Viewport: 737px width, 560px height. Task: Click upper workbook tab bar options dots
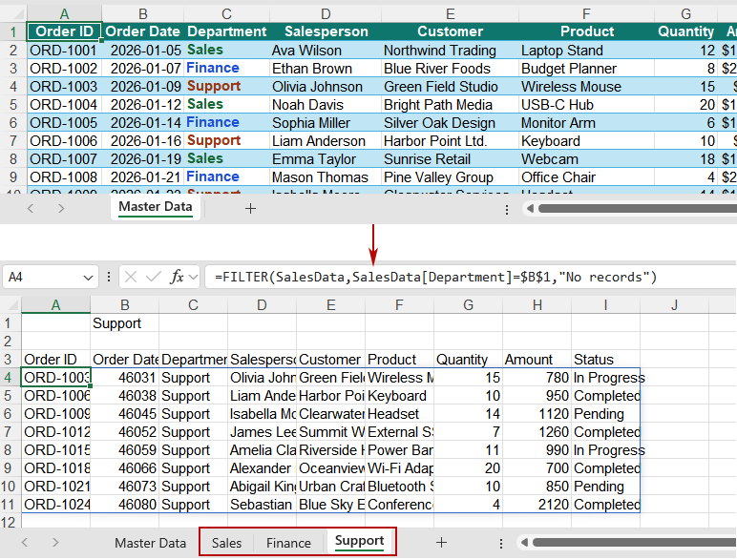click(507, 210)
